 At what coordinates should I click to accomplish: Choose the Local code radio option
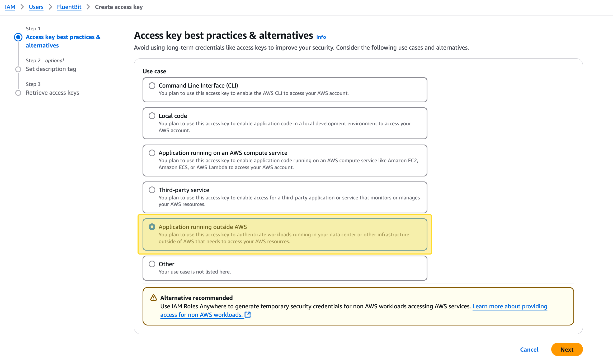[152, 116]
